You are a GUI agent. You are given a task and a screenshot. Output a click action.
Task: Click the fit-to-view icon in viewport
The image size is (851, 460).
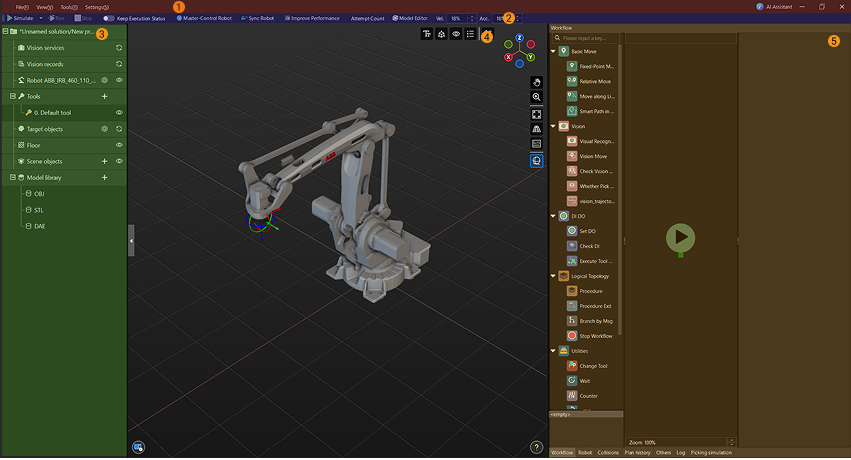click(x=537, y=114)
